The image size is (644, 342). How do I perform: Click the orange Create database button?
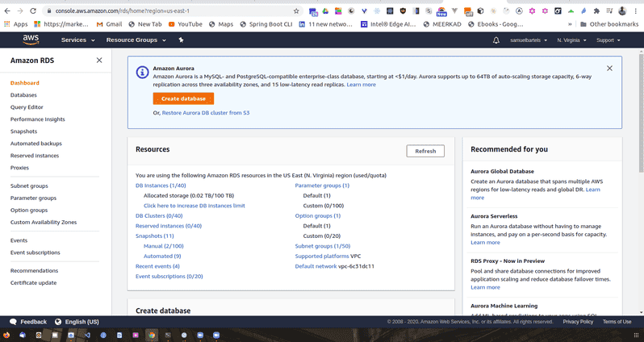[183, 98]
